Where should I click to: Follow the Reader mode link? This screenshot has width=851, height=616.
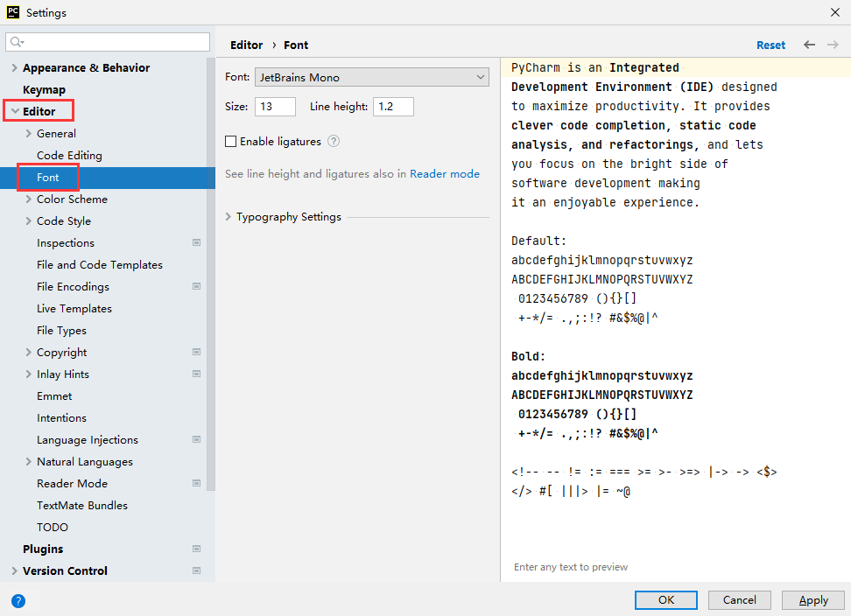tap(445, 173)
